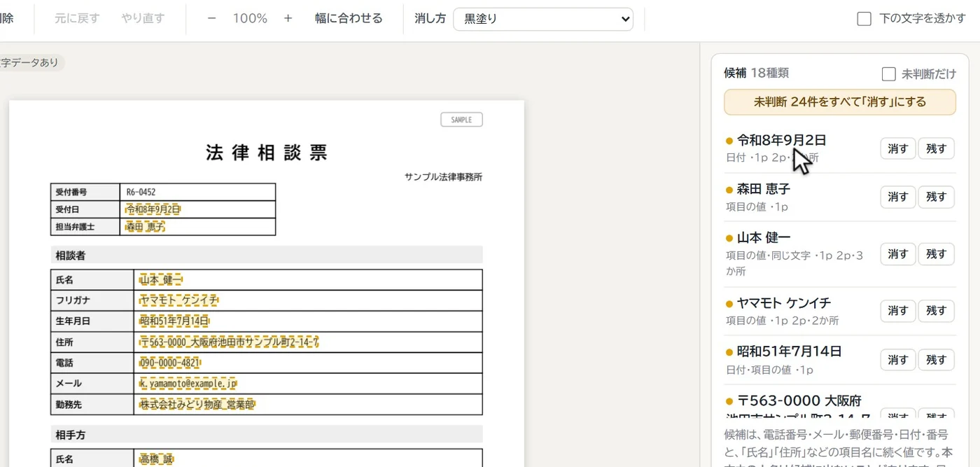The height and width of the screenshot is (467, 980).
Task: Click 残す for 山本 健一
Action: click(936, 254)
